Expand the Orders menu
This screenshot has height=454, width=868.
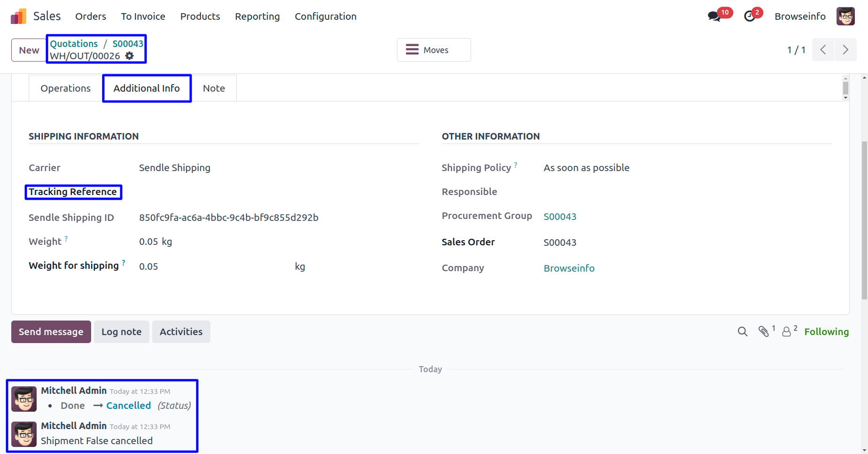click(x=91, y=16)
